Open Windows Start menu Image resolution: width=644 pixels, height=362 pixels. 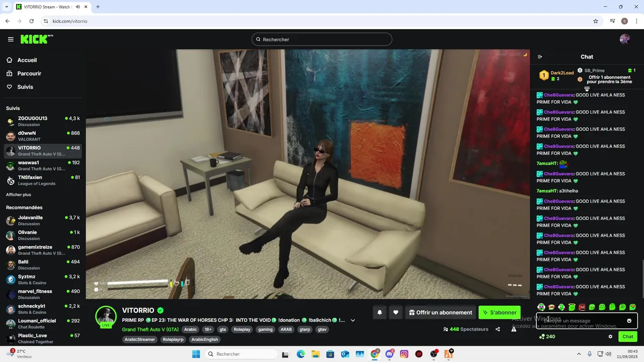pyautogui.click(x=196, y=354)
